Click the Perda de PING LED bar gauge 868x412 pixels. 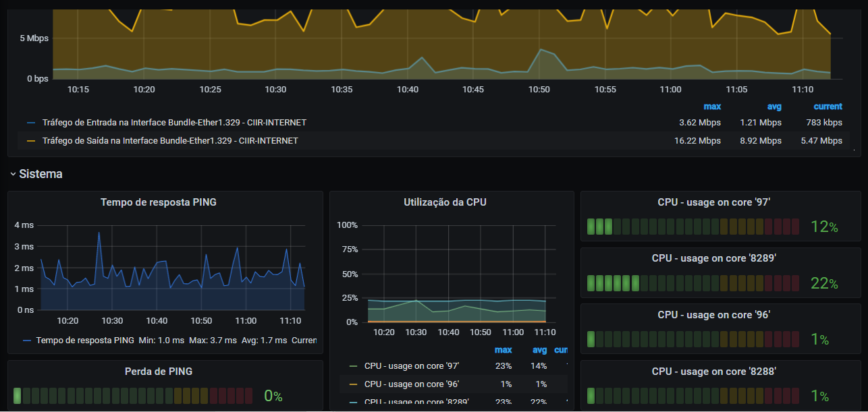(133, 396)
